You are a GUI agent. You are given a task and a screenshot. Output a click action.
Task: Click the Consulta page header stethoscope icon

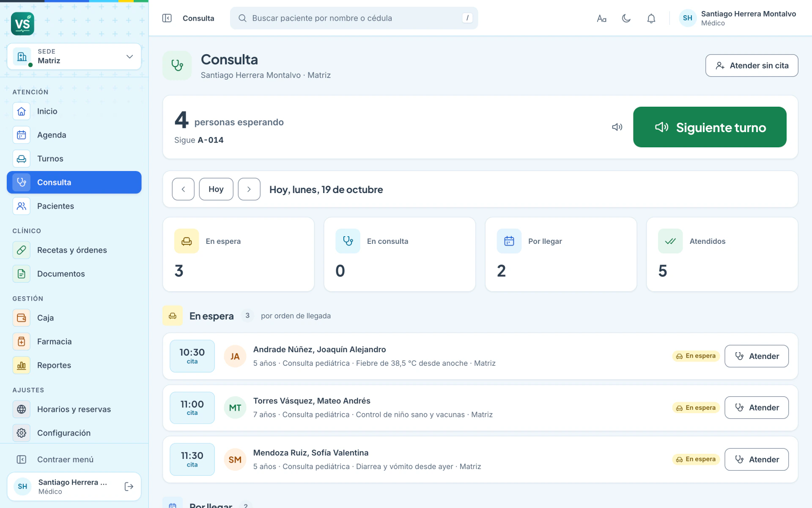[177, 66]
